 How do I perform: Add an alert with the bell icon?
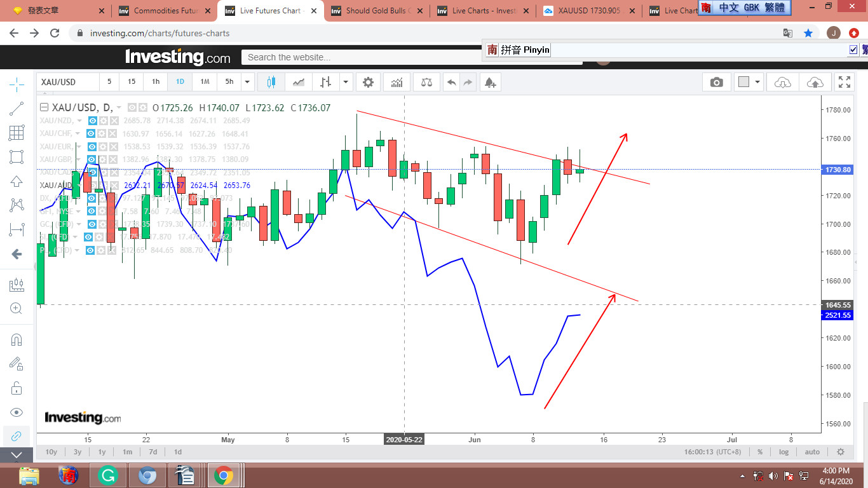[x=489, y=82]
